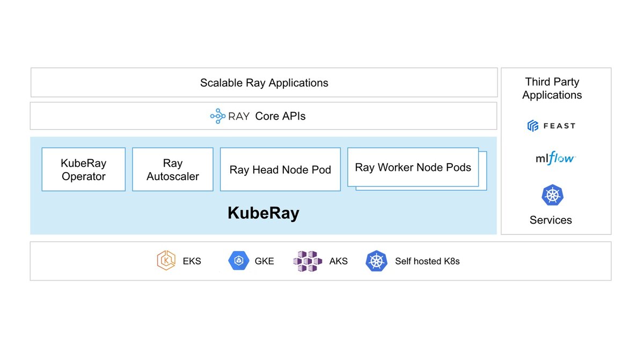This screenshot has height=362, width=644.
Task: Click the AKS text label
Action: [x=339, y=262]
